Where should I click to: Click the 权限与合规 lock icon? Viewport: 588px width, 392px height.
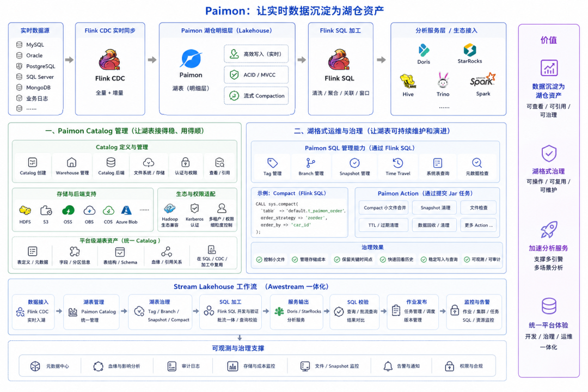point(449,366)
